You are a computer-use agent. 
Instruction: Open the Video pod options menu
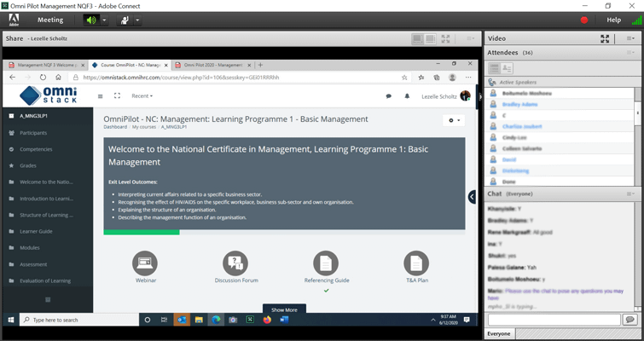pos(630,38)
